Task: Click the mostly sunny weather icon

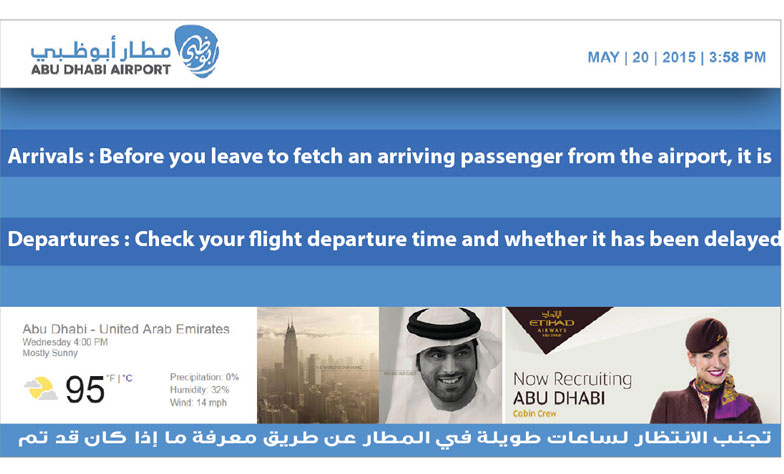Action: point(41,389)
